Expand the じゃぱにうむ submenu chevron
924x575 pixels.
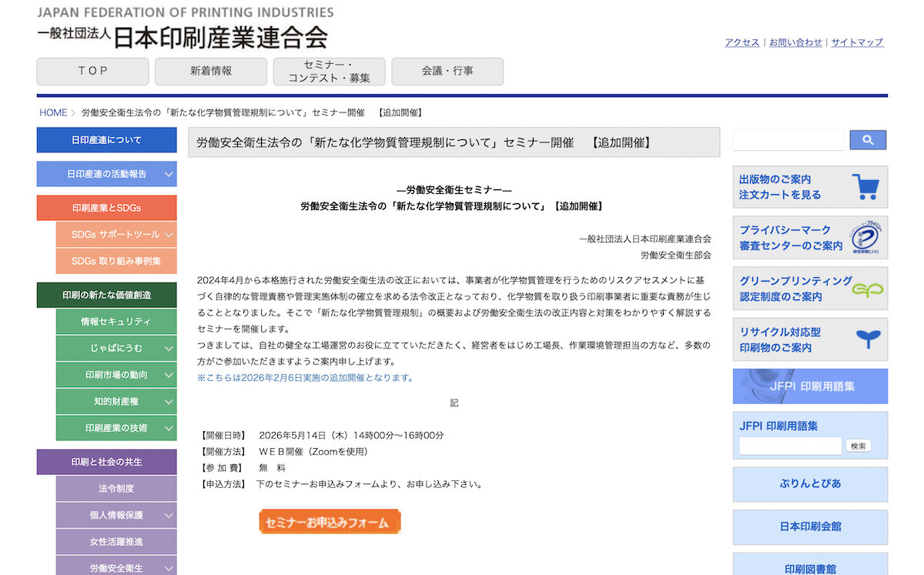click(169, 349)
